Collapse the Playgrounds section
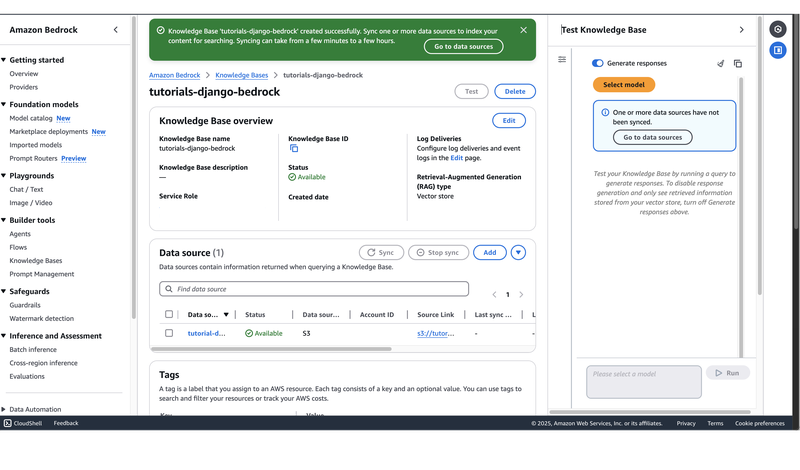The image size is (800, 470). [4, 176]
